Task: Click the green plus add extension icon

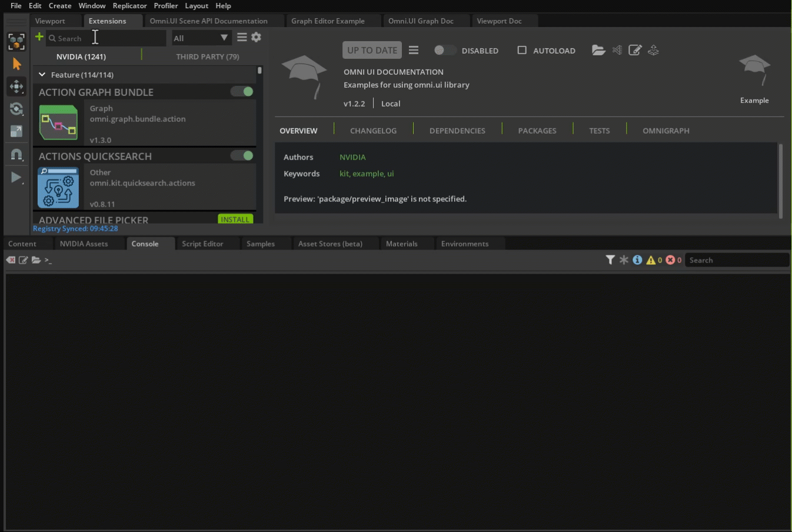Action: coord(39,37)
